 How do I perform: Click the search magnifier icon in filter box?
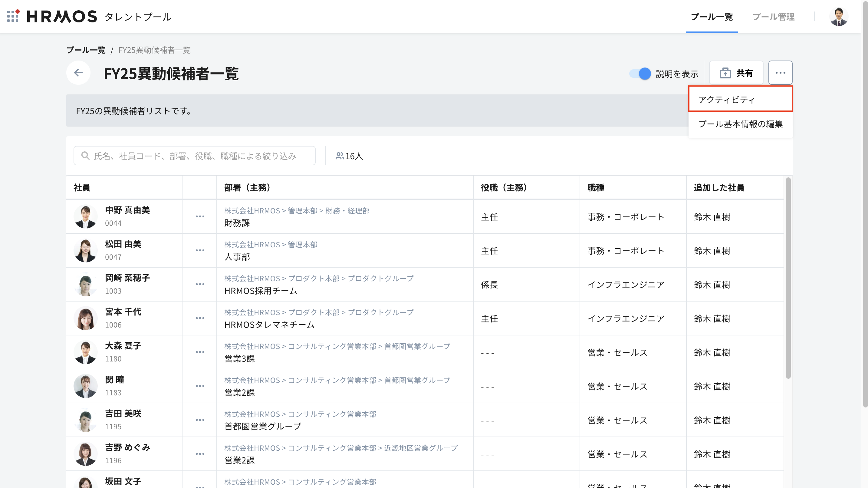(85, 156)
